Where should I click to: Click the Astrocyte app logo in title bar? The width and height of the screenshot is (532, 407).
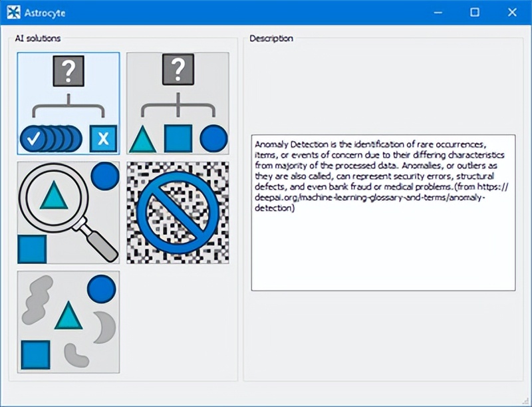pos(13,13)
